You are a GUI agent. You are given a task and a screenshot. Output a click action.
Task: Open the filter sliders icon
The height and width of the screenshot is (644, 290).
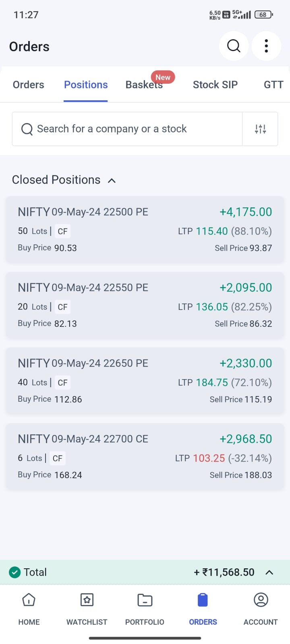coord(260,129)
